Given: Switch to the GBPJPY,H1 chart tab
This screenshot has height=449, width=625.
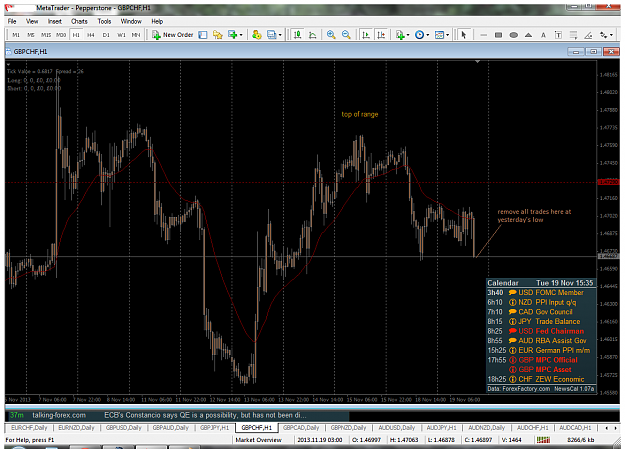Looking at the screenshot, I should coord(214,428).
